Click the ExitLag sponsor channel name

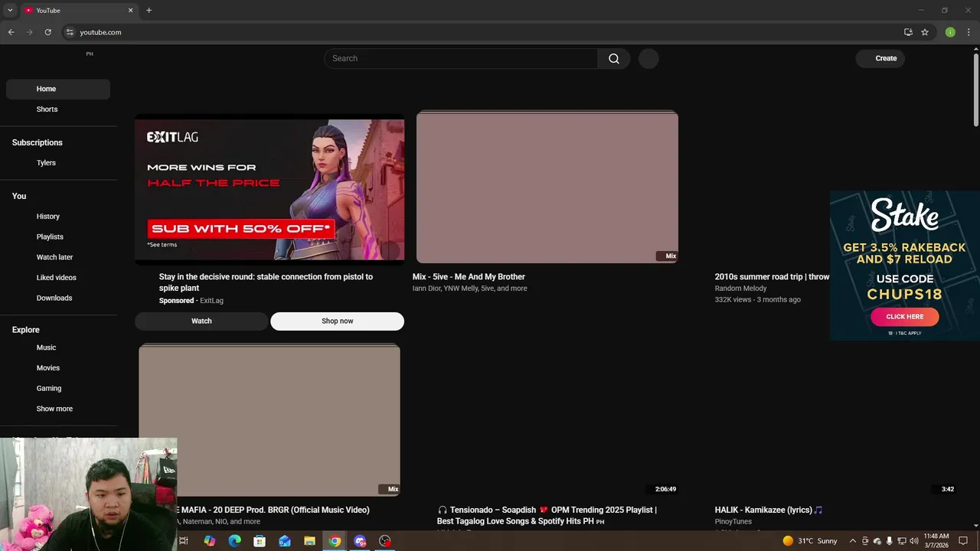point(211,301)
